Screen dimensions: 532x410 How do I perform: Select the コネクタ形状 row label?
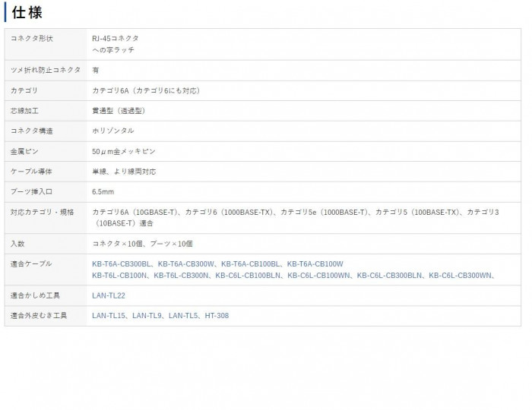(32, 38)
